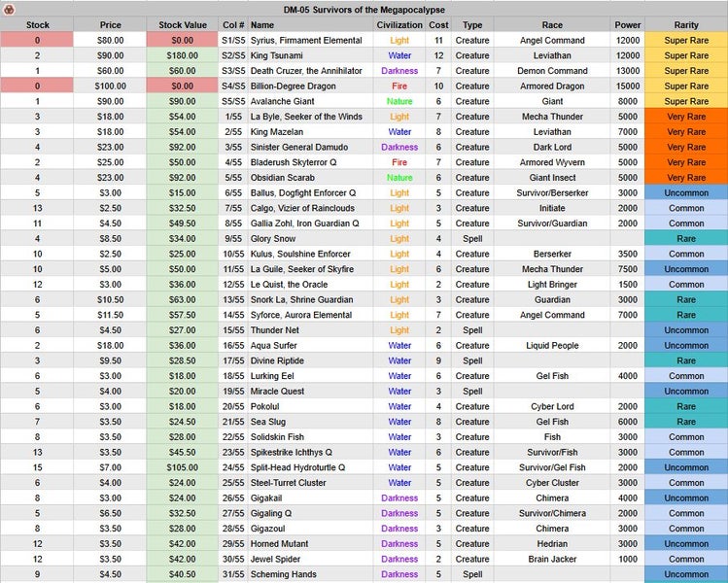Select the 'Avalanche Giant' name cell
Image resolution: width=728 pixels, height=583 pixels.
pyautogui.click(x=311, y=101)
